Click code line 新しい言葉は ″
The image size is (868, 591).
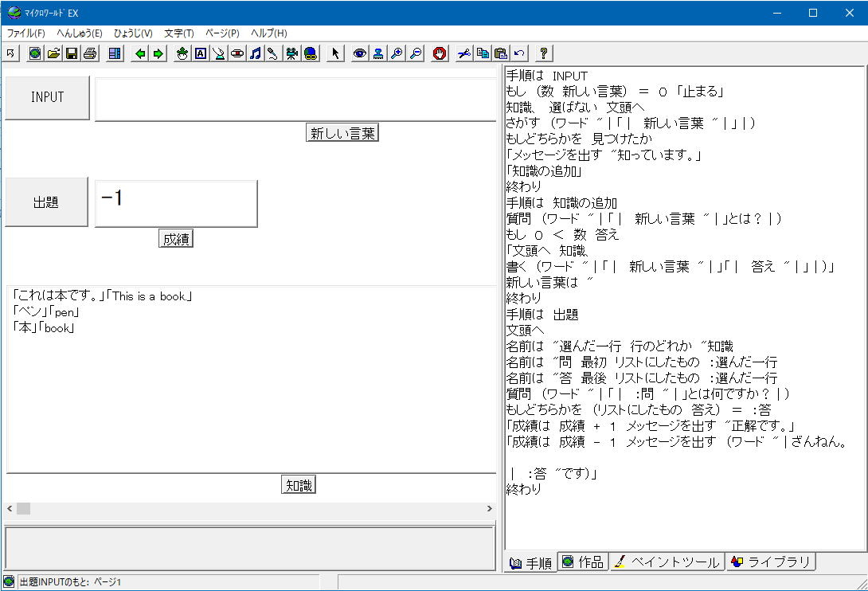(x=549, y=283)
